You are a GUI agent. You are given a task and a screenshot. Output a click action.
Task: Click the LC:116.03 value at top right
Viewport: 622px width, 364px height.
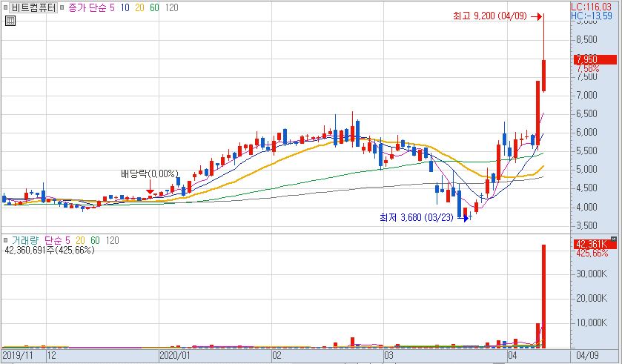coord(596,6)
